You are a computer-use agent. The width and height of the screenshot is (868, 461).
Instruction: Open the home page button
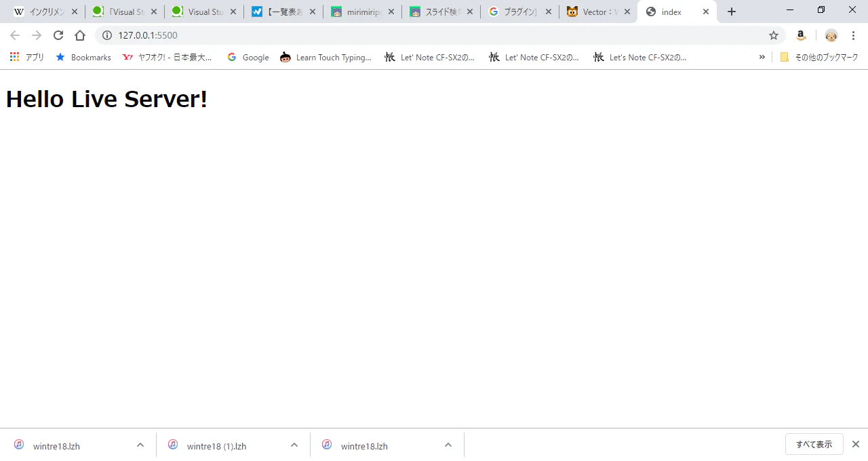click(80, 35)
